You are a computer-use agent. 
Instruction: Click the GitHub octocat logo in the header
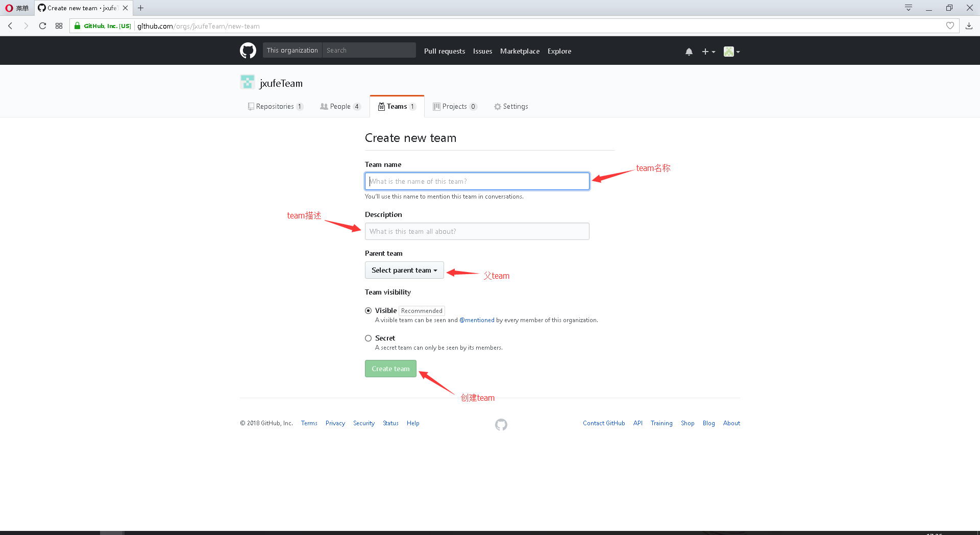[248, 51]
